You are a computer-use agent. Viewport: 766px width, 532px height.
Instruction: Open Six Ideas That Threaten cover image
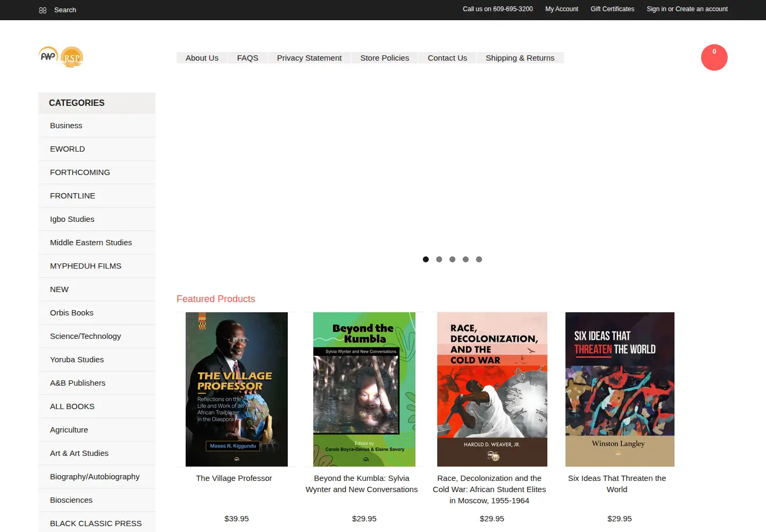coord(620,389)
